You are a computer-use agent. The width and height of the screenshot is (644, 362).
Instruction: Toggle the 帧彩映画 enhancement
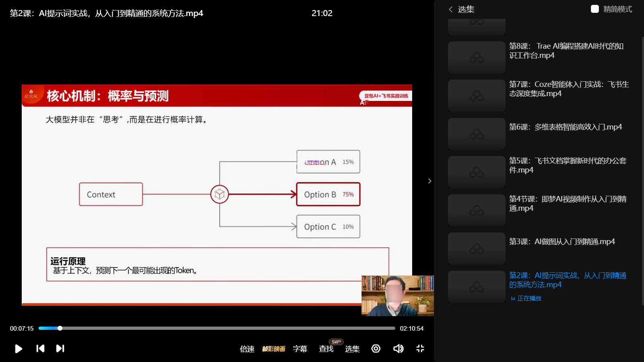274,349
